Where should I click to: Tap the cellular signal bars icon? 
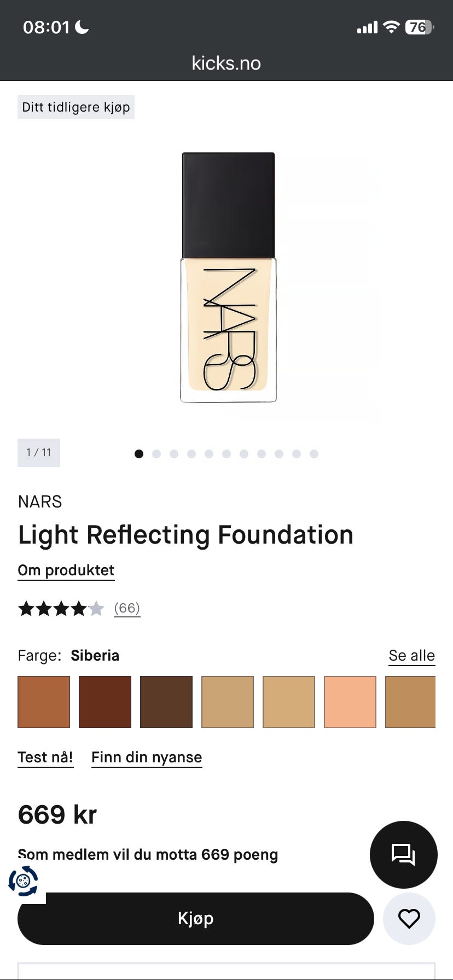pos(367,27)
